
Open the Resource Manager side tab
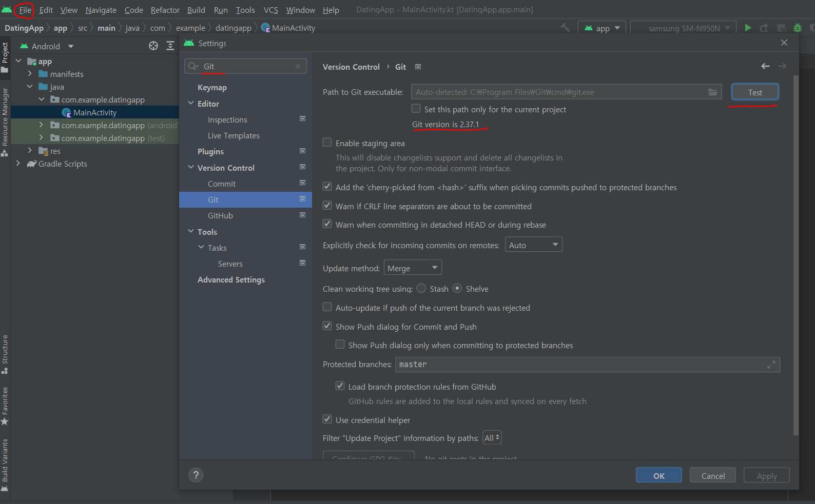(5, 122)
